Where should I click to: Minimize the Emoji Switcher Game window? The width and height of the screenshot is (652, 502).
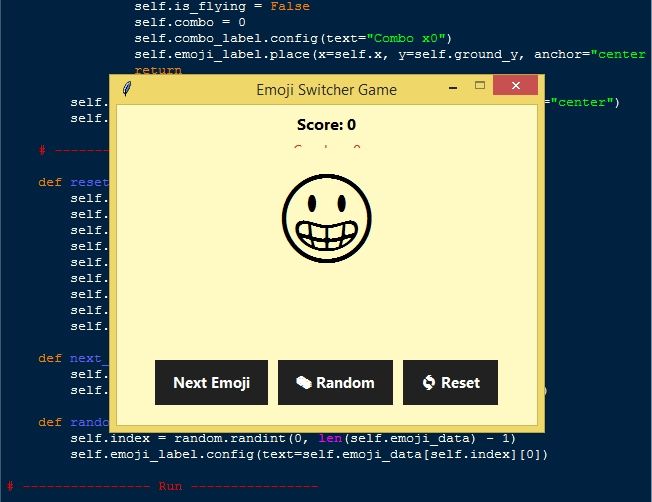(x=451, y=87)
